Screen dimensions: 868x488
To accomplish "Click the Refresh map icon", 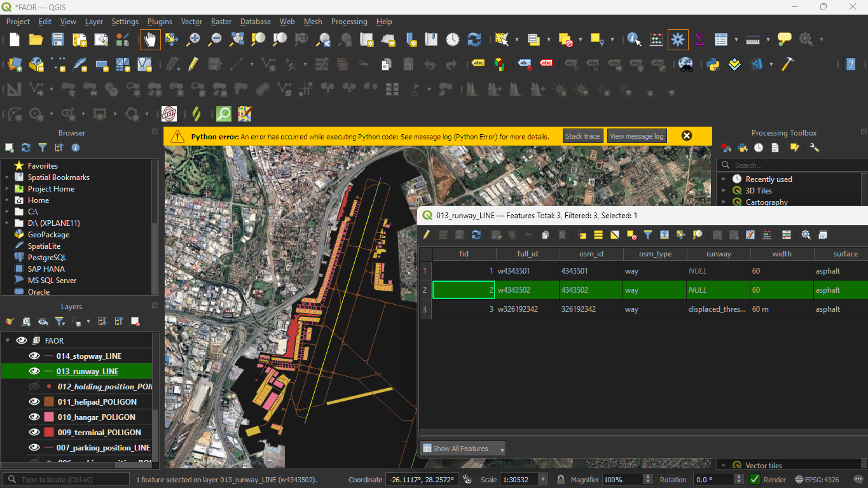I will (x=474, y=39).
